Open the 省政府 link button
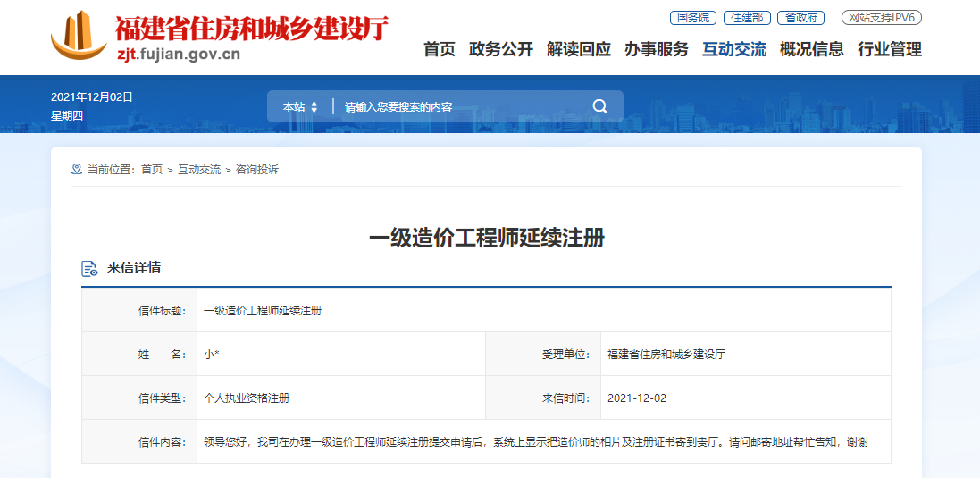Screen dimensions: 980x478 [x=800, y=18]
